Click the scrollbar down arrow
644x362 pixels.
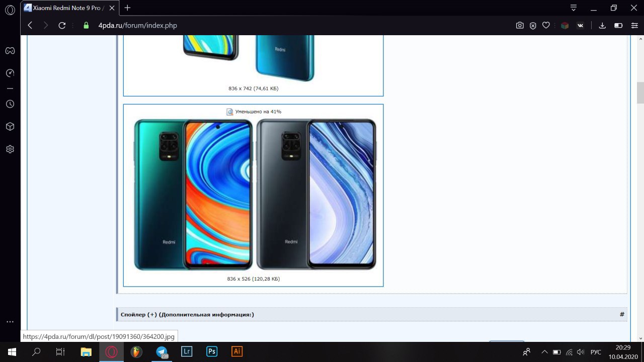pyautogui.click(x=640, y=337)
